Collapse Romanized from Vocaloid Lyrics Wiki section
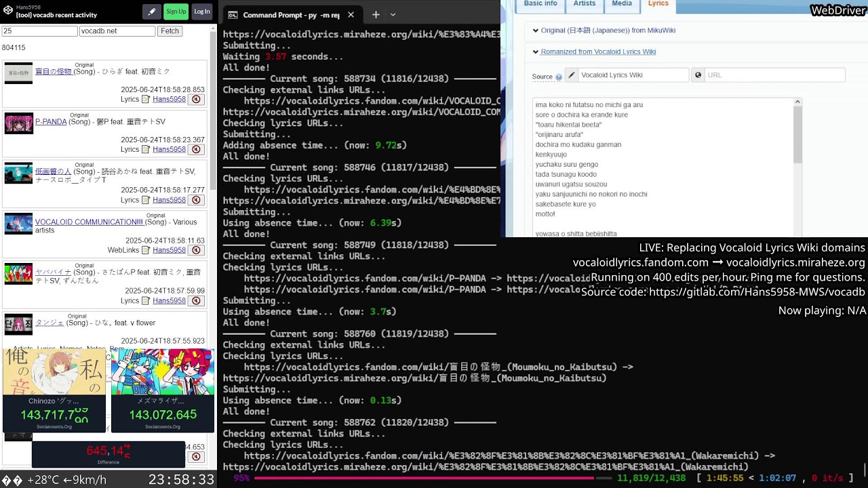 (594, 52)
